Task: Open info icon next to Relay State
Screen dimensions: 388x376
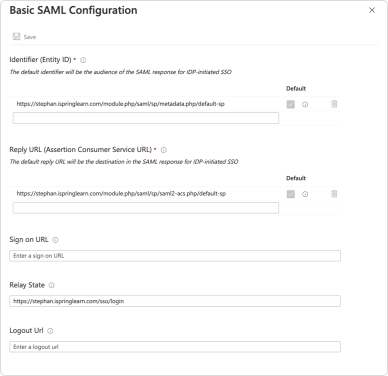Action: pos(52,285)
